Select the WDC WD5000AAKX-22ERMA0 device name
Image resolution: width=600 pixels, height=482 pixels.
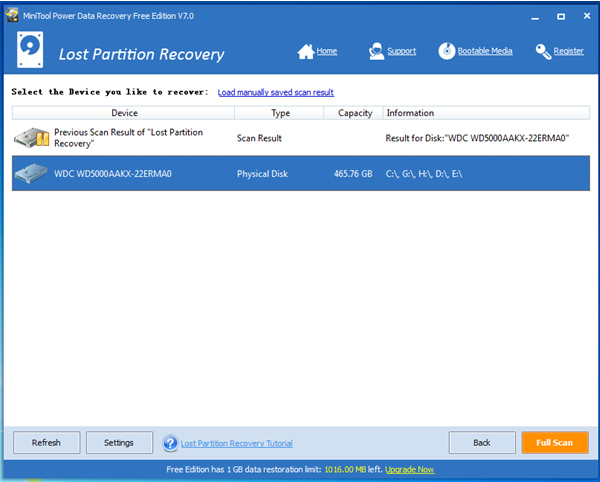pyautogui.click(x=113, y=174)
